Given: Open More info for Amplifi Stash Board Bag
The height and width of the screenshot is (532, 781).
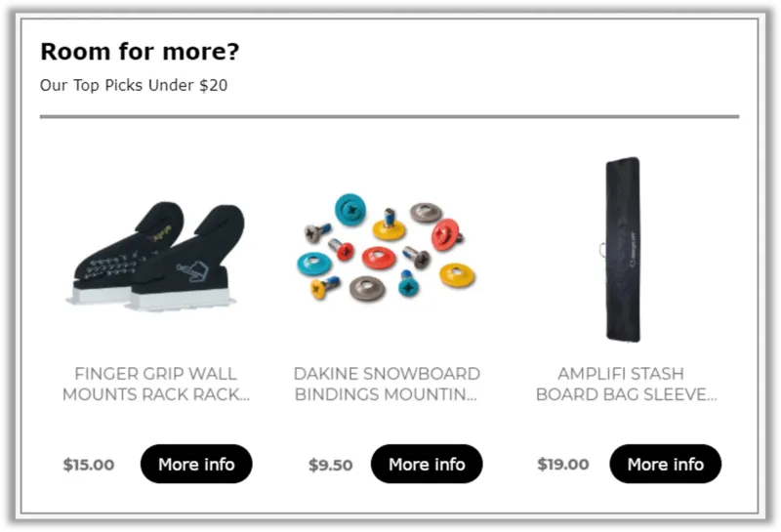Looking at the screenshot, I should coord(666,464).
